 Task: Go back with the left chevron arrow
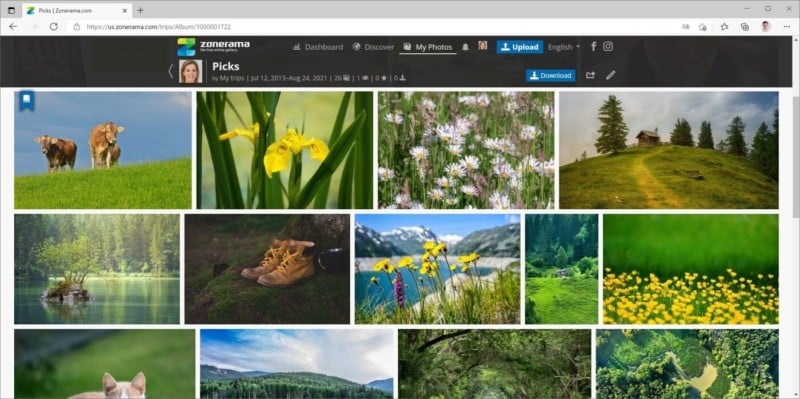tap(171, 71)
